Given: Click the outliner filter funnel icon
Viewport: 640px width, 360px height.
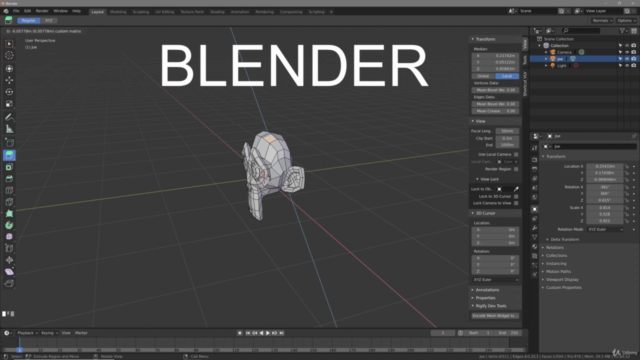Looking at the screenshot, I should pyautogui.click(x=622, y=31).
